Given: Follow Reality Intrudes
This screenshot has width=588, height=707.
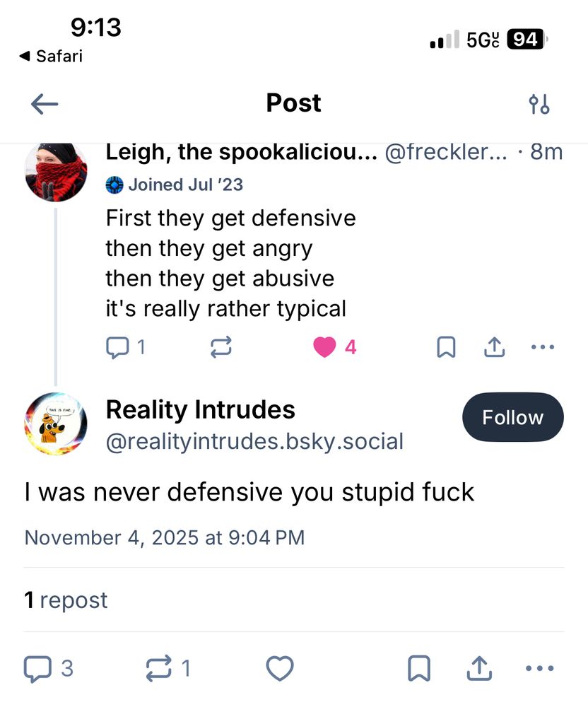Looking at the screenshot, I should 512,417.
